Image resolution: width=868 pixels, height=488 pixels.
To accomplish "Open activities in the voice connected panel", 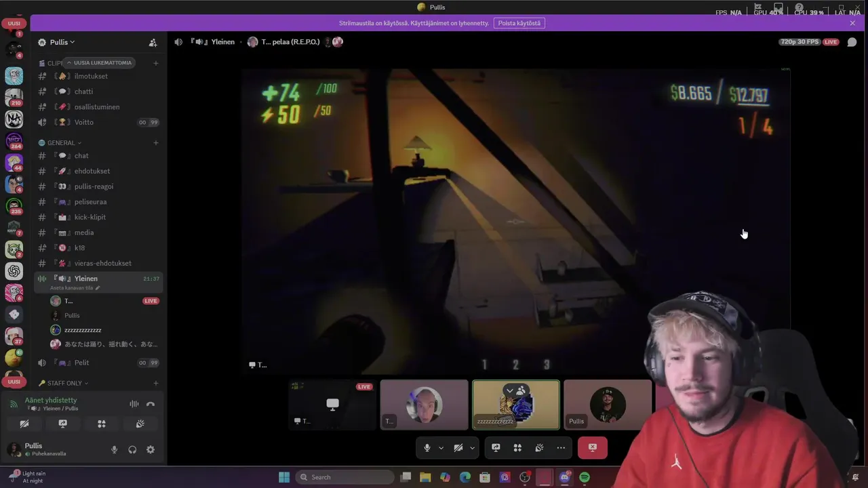I will coord(102,424).
